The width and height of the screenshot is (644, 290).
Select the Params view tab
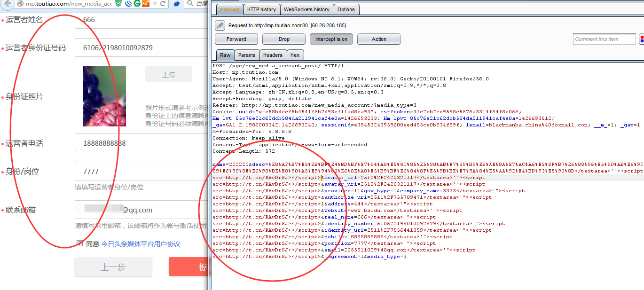[x=246, y=55]
